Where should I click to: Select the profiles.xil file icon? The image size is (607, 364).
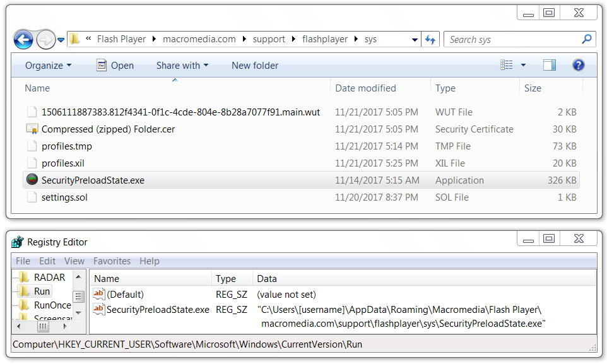tap(32, 163)
